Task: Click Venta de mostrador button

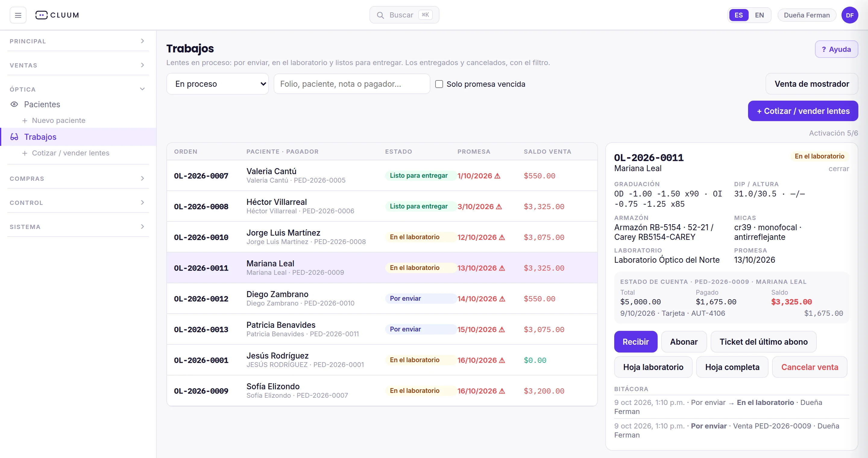Action: [x=811, y=84]
